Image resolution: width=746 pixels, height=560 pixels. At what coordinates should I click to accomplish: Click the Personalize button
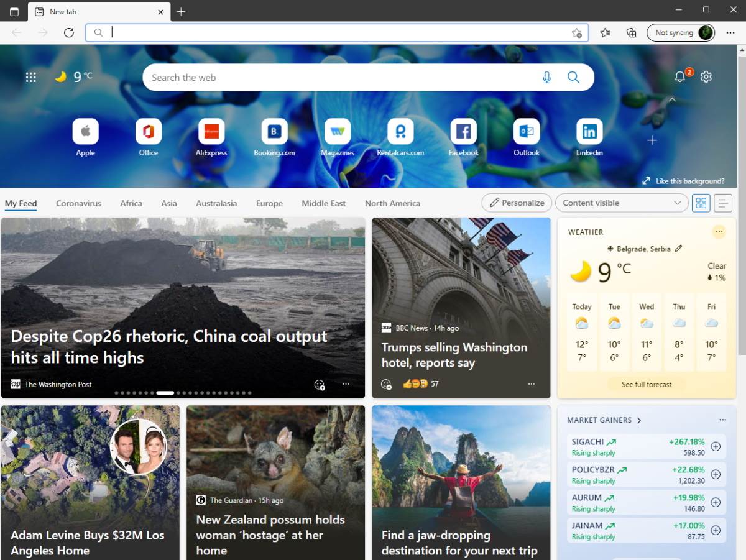(x=517, y=203)
